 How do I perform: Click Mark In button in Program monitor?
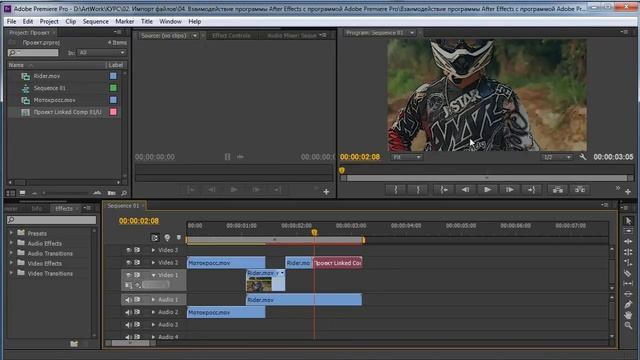coord(396,189)
